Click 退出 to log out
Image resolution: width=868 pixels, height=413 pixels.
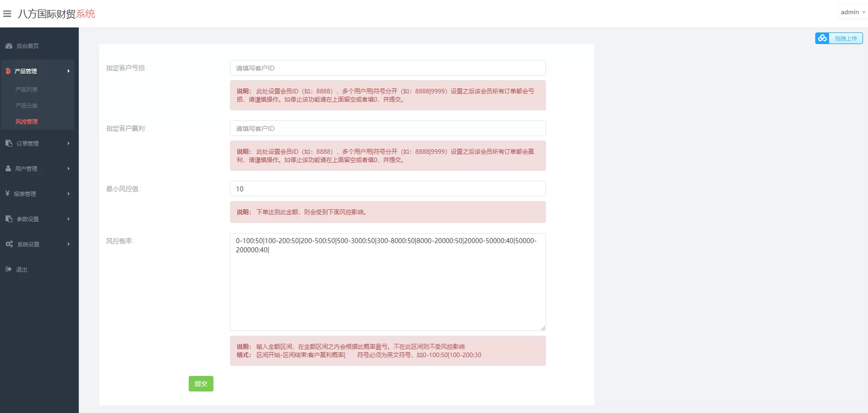pyautogui.click(x=22, y=269)
